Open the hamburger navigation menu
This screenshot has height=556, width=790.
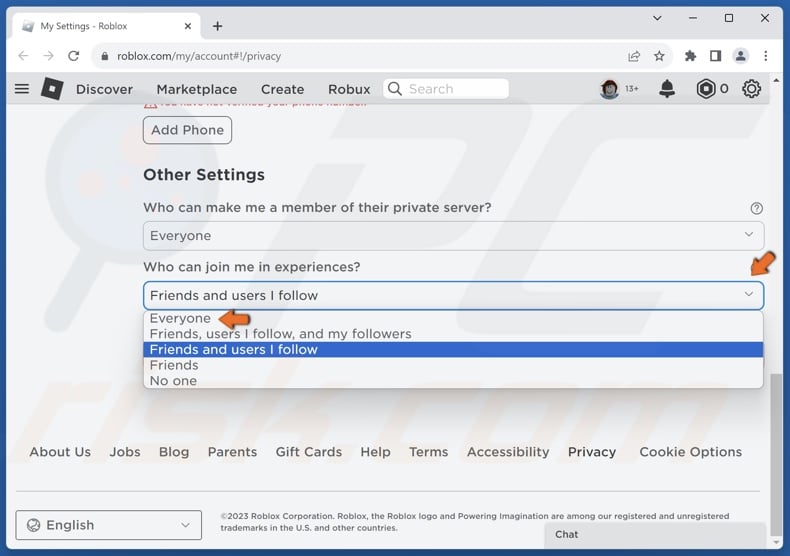[x=22, y=89]
